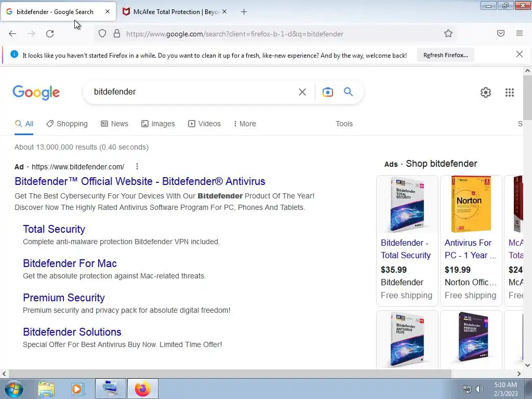Bookmark this page with the star icon

[x=448, y=34]
